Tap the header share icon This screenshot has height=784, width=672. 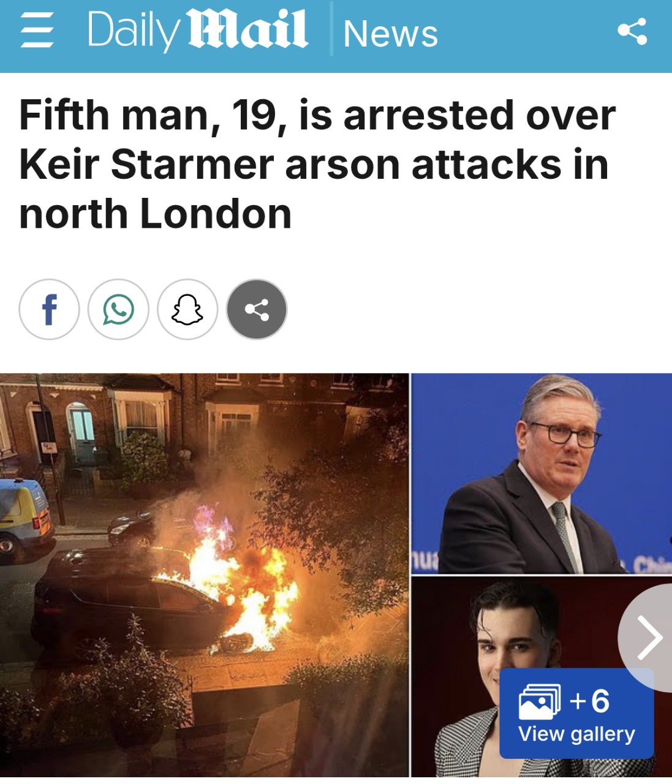tap(632, 31)
